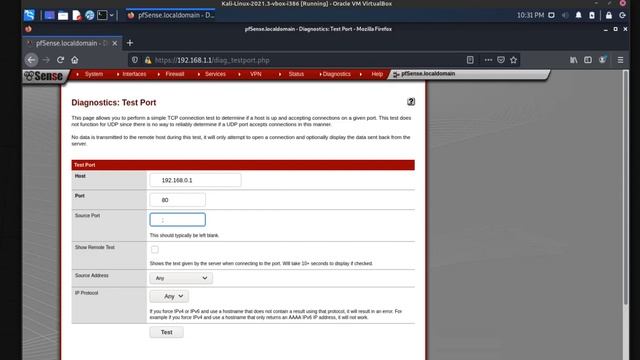Open Firefox hamburger menu
The height and width of the screenshot is (360, 640).
click(x=620, y=60)
